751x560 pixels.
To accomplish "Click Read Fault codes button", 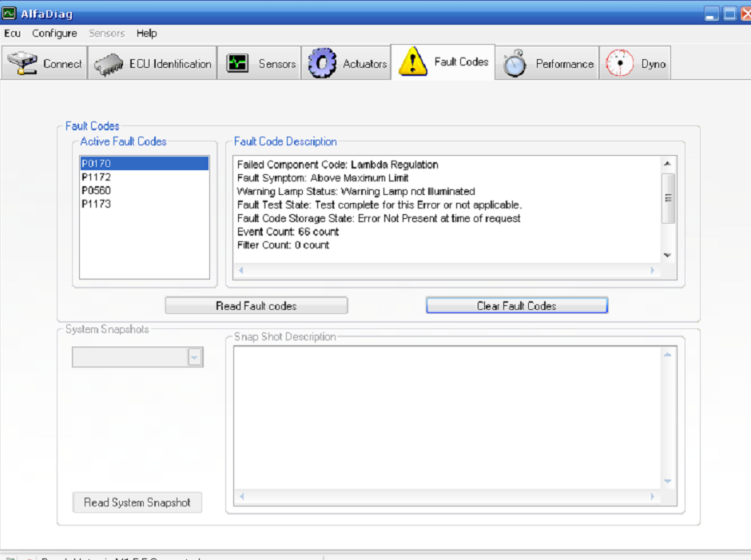I will tap(256, 306).
